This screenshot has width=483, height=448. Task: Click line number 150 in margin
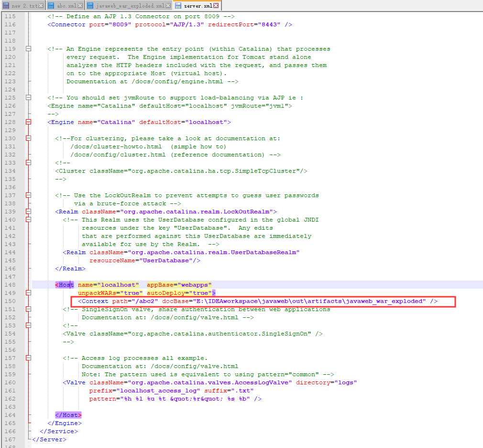pyautogui.click(x=10, y=301)
